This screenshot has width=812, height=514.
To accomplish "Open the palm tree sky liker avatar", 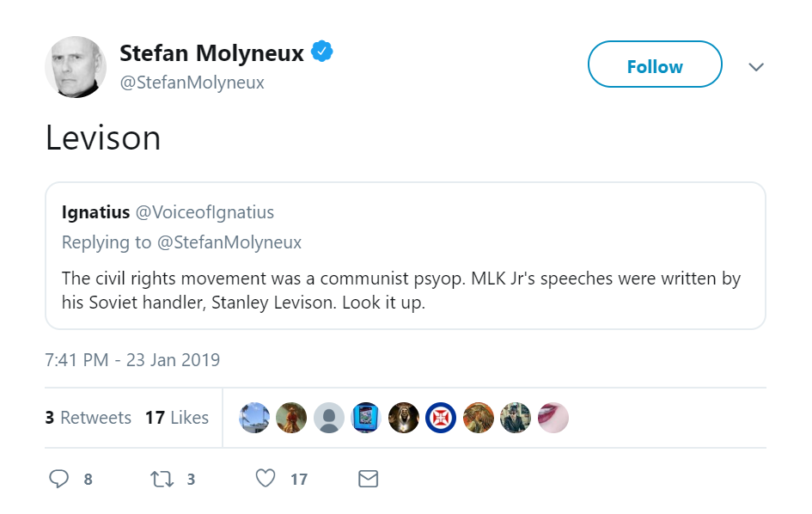I will tap(254, 418).
